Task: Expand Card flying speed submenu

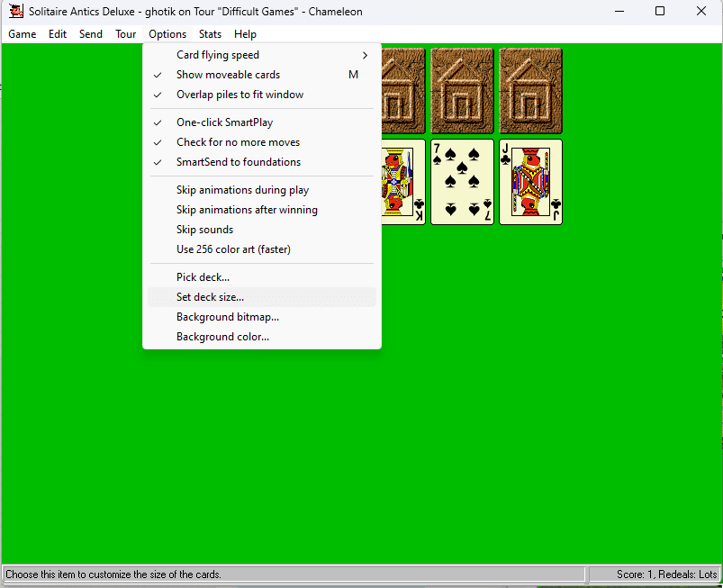Action: point(262,55)
